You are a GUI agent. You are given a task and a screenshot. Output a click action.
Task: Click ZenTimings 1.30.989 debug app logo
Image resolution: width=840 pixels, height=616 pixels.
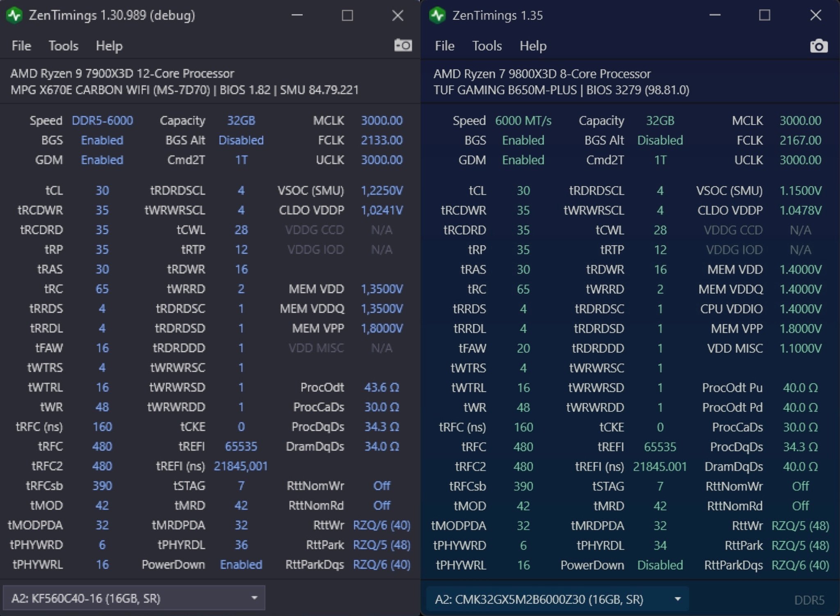(x=15, y=16)
